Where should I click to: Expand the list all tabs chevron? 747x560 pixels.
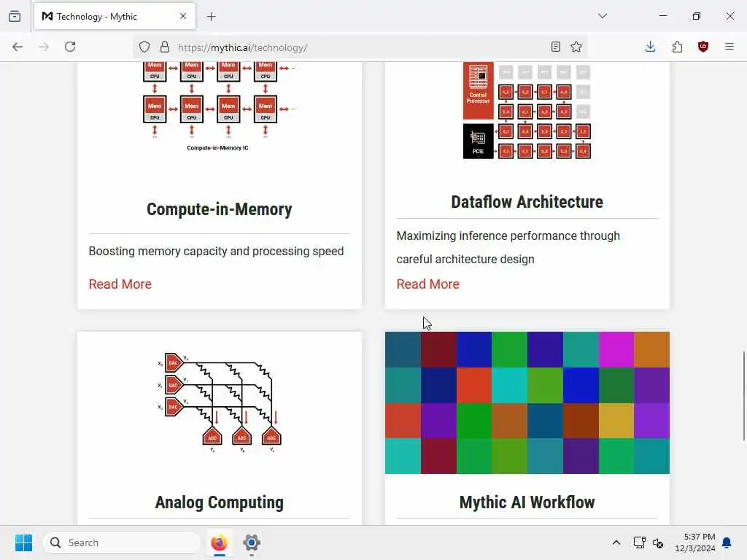click(603, 16)
